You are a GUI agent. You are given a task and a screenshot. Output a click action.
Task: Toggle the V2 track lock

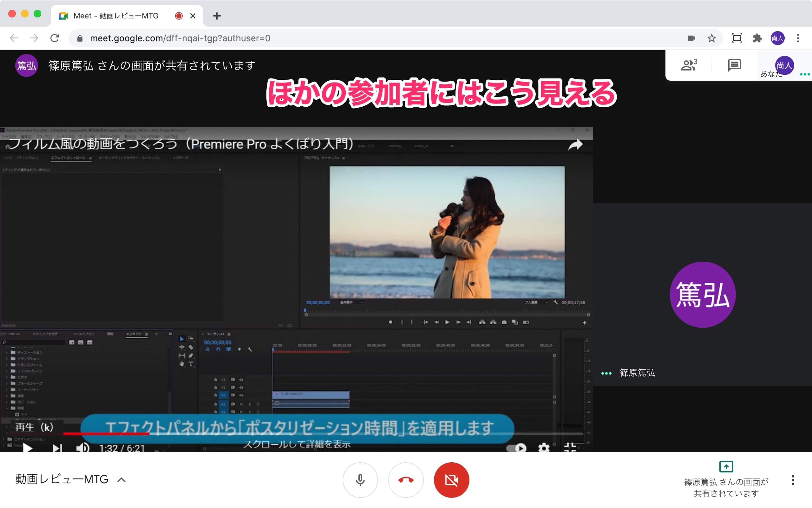(x=215, y=387)
